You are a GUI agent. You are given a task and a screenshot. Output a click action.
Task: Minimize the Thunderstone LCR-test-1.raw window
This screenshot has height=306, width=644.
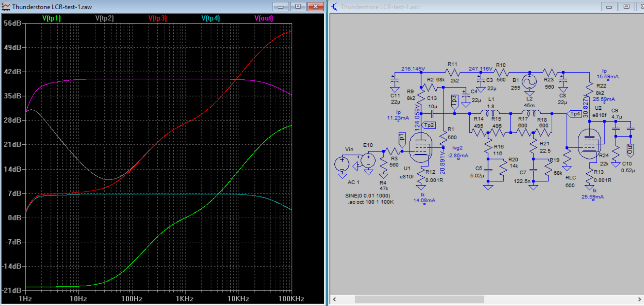[x=280, y=7]
